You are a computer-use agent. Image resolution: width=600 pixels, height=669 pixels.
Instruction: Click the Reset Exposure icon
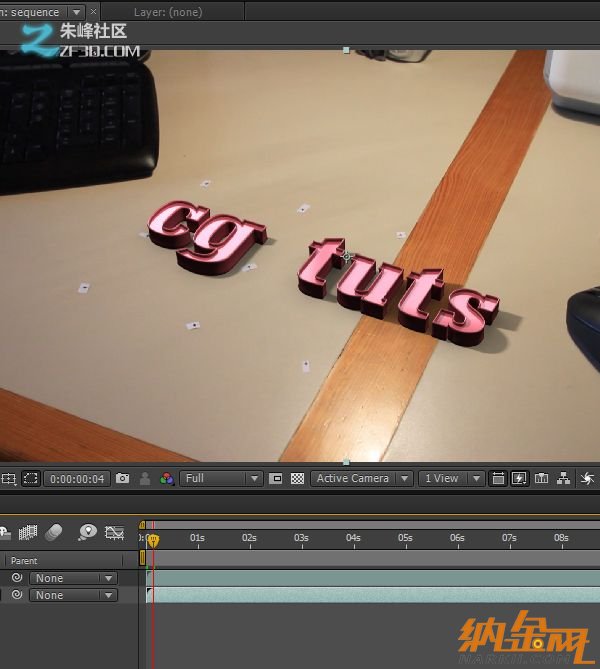(x=588, y=479)
